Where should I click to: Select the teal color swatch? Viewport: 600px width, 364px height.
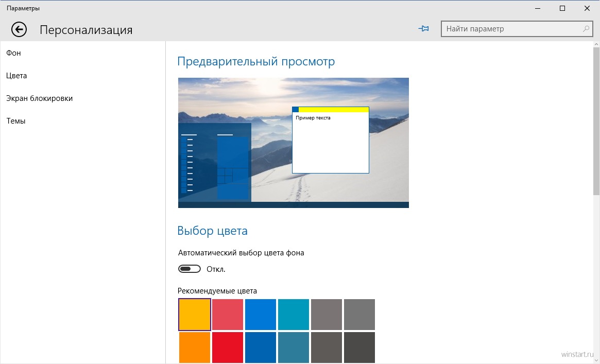pyautogui.click(x=294, y=315)
